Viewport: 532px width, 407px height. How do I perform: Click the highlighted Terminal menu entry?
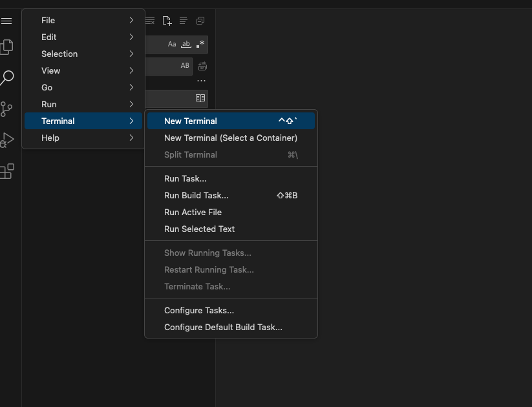83,121
